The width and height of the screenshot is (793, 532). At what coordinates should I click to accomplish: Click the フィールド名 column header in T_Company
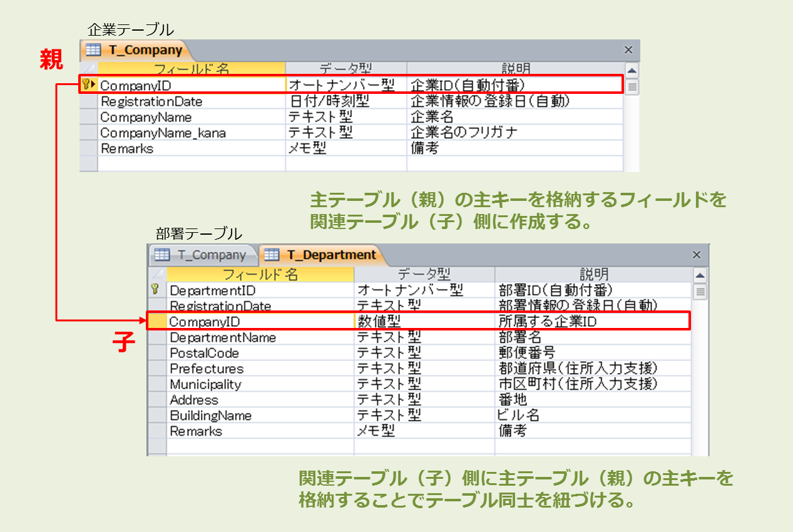point(192,69)
